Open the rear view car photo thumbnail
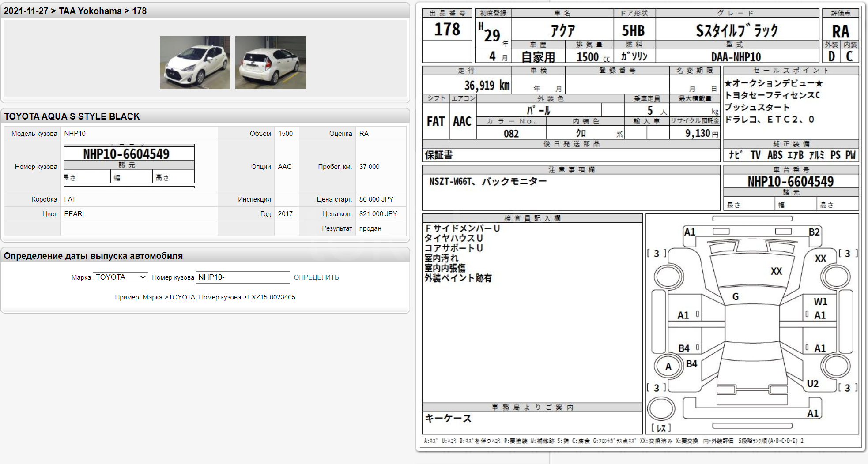This screenshot has width=868, height=464. 270,63
